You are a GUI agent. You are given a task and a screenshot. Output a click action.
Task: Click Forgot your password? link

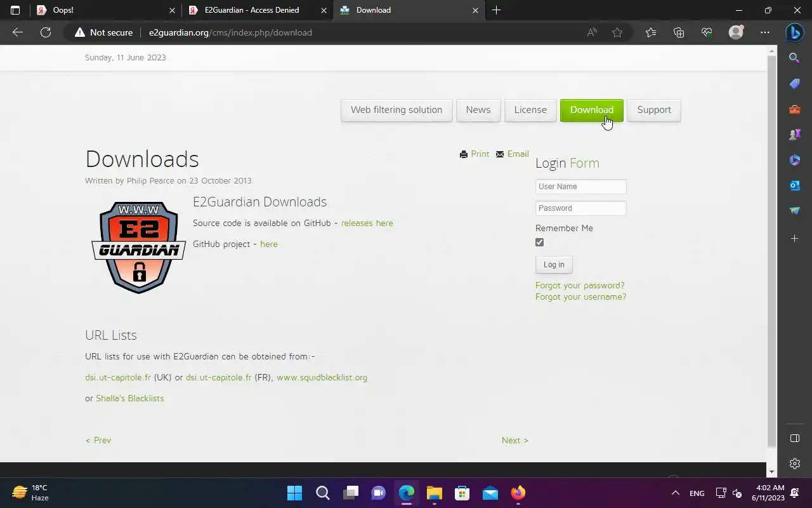[x=580, y=285]
